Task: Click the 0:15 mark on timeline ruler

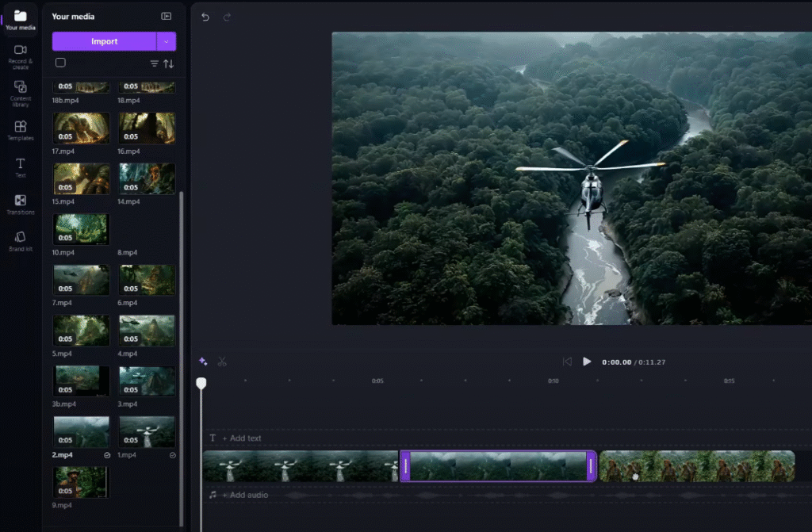Action: coord(730,381)
